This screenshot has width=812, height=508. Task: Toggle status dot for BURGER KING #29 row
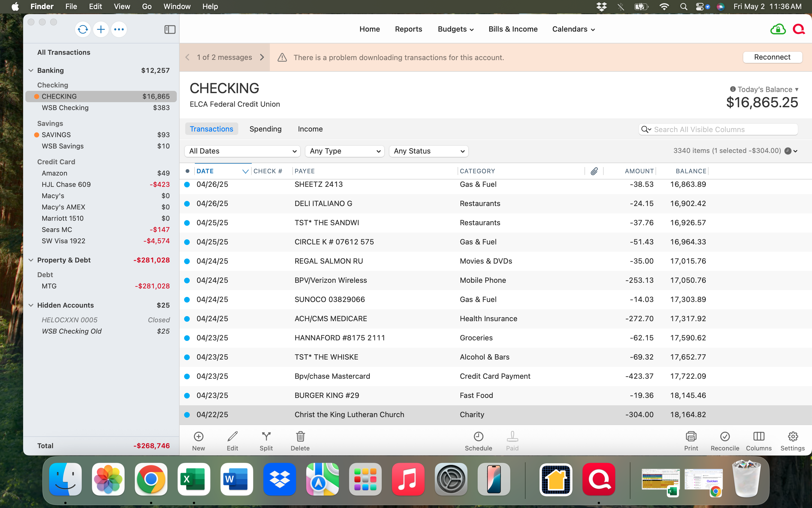tap(187, 395)
